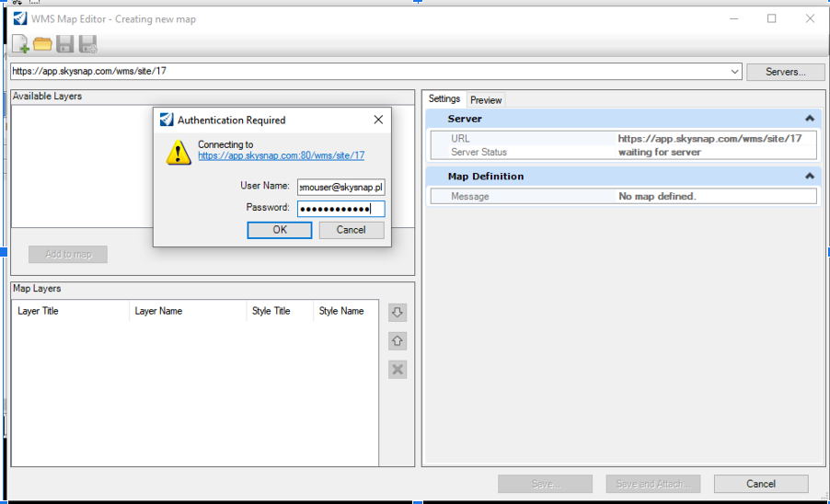Viewport: 830px width, 504px height.
Task: Cancel the authentication dialog
Action: pyautogui.click(x=351, y=230)
